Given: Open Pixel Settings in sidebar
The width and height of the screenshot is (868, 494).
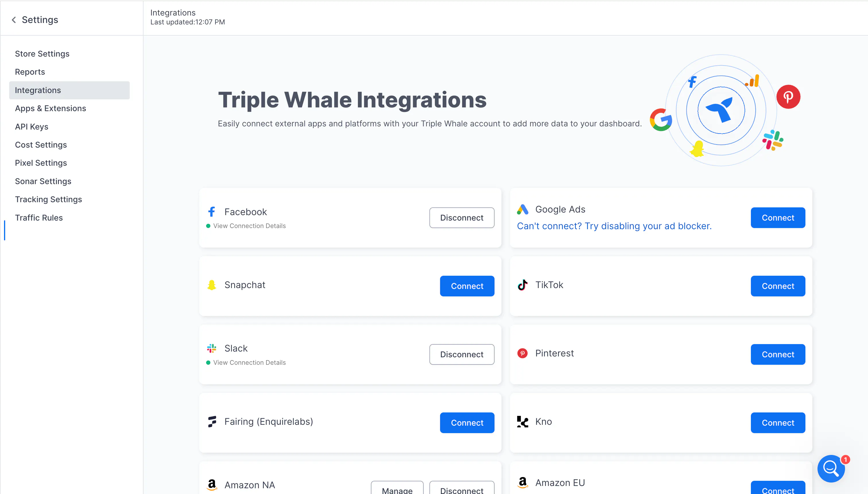Looking at the screenshot, I should 41,163.
